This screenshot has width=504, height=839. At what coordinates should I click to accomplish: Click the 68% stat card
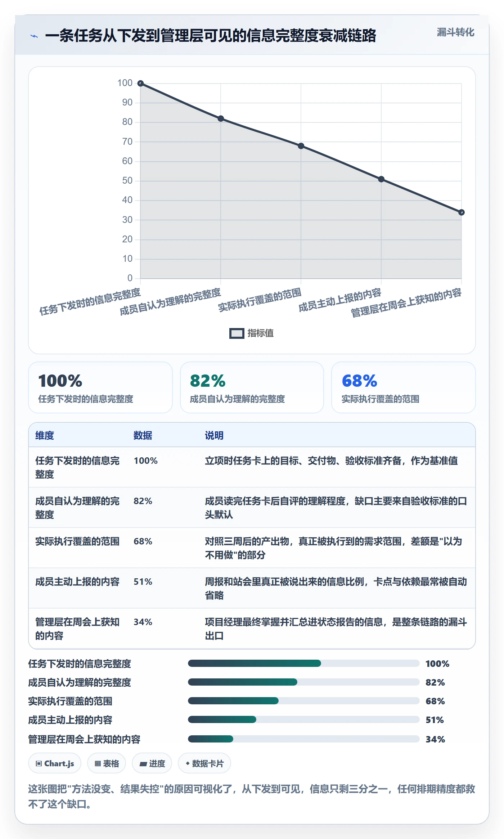point(404,387)
